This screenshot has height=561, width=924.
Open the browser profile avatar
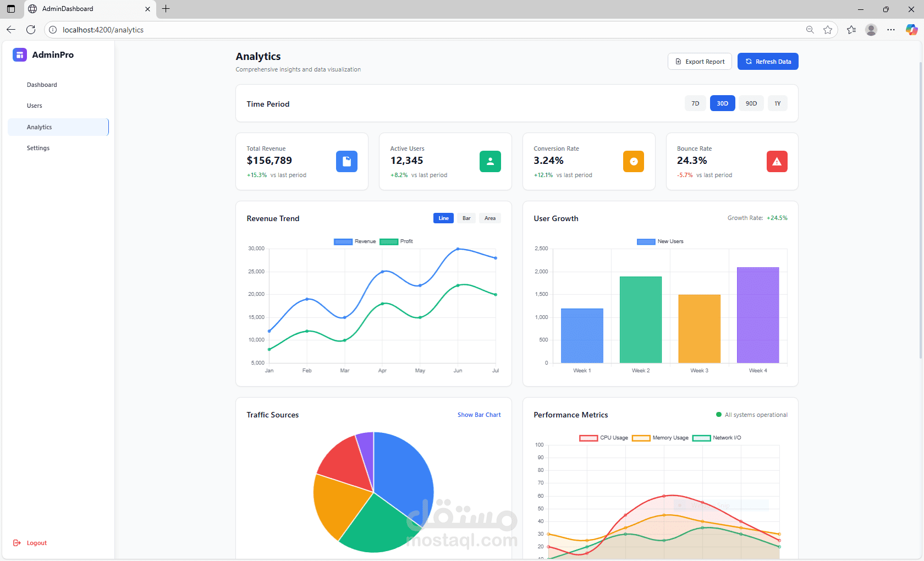click(x=871, y=30)
